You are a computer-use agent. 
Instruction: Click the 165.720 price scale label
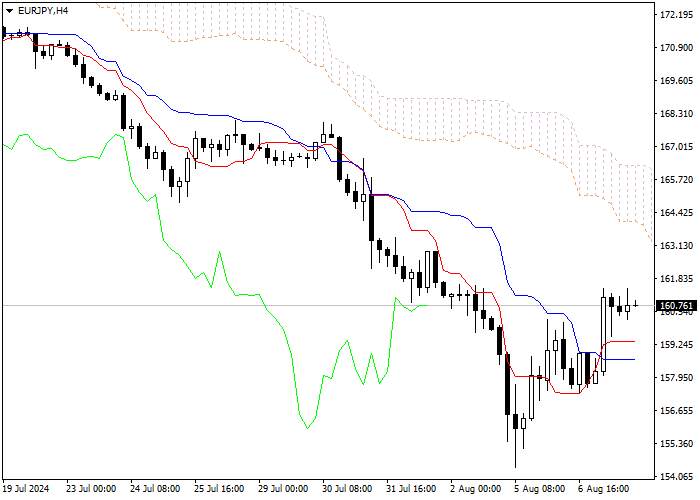point(676,180)
